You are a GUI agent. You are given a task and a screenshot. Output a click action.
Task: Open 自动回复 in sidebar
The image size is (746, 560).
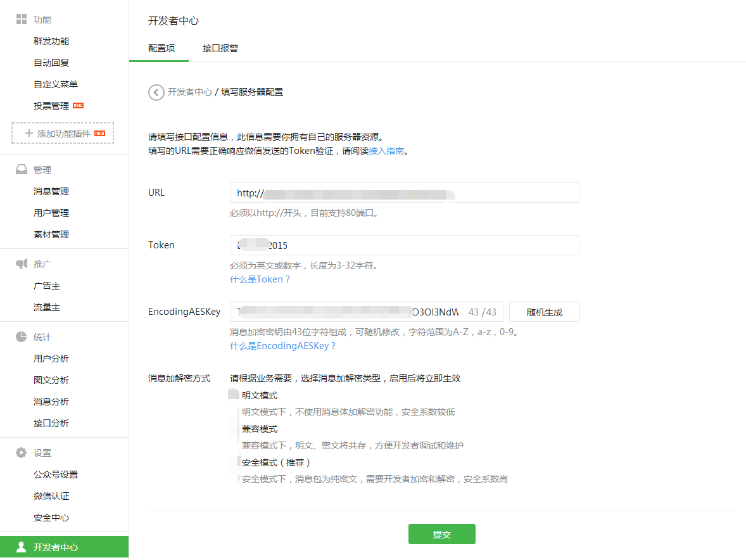[x=51, y=63]
